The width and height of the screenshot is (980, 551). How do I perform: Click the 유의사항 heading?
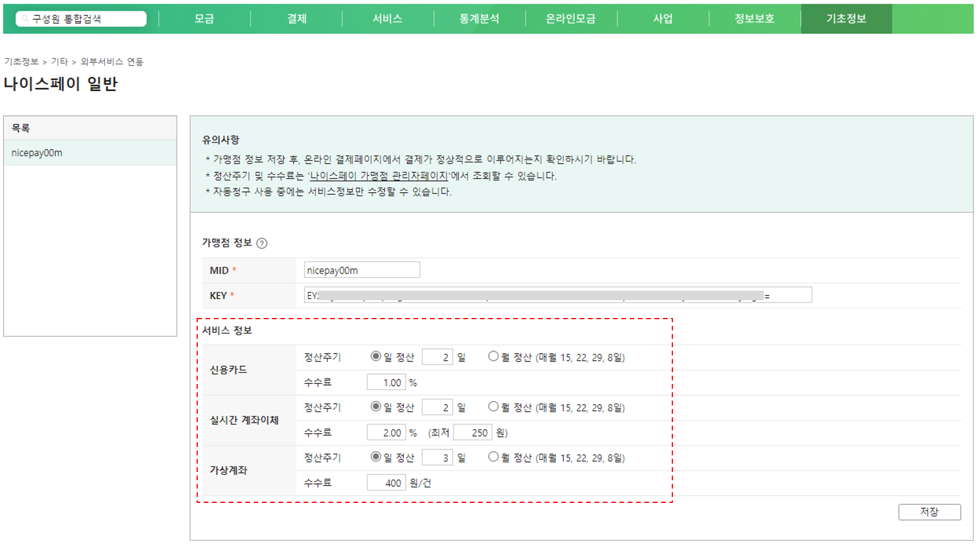coord(220,140)
